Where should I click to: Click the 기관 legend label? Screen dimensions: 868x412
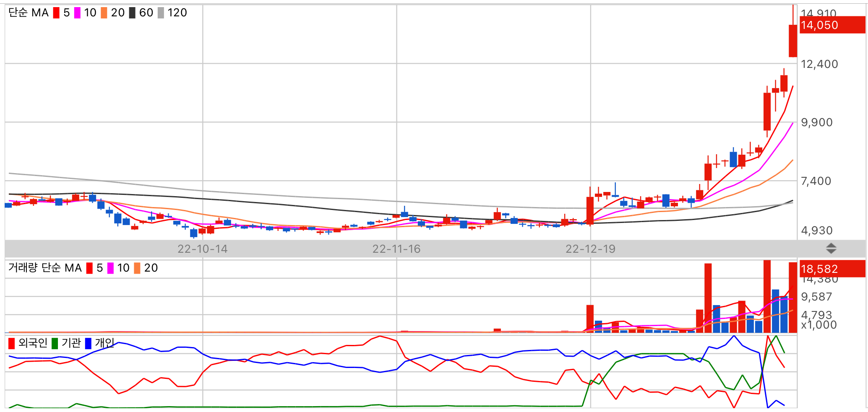pyautogui.click(x=71, y=343)
